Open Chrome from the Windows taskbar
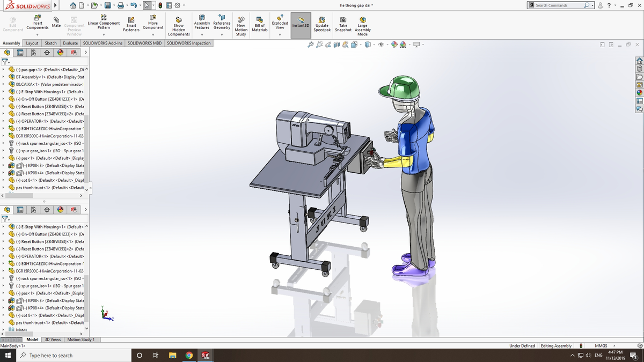The height and width of the screenshot is (362, 644). (x=189, y=355)
